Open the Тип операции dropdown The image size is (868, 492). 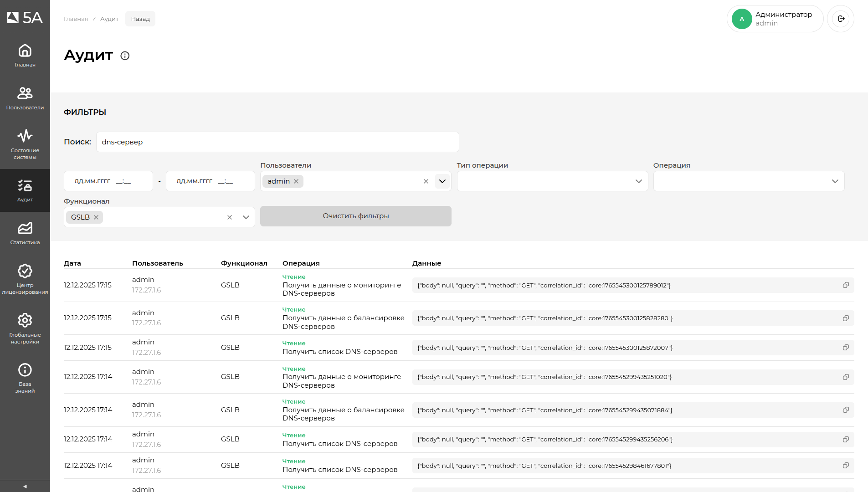(552, 181)
